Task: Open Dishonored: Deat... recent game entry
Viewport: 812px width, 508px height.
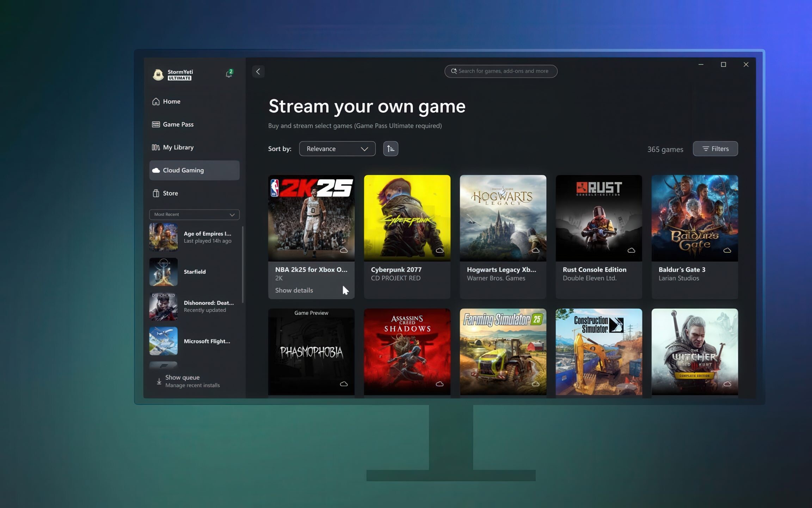Action: tap(195, 306)
